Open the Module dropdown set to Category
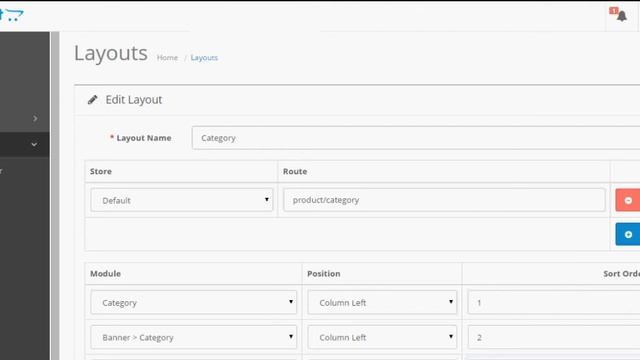The height and width of the screenshot is (360, 640). (194, 302)
